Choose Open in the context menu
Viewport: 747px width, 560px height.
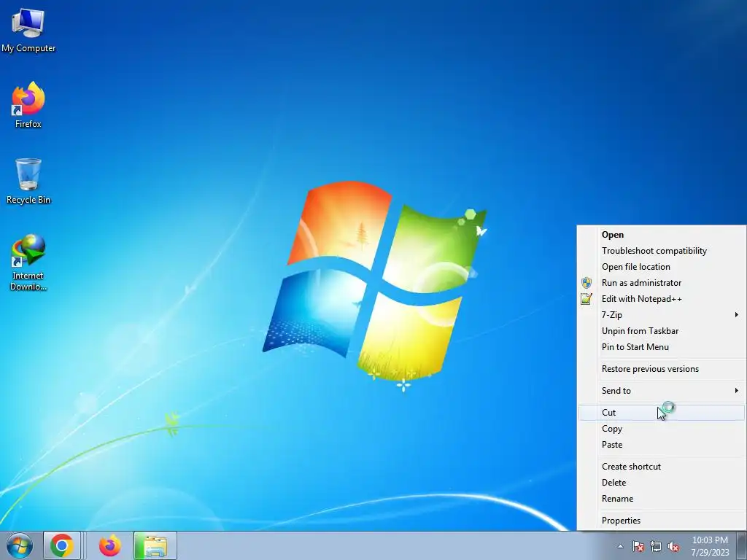coord(662,235)
